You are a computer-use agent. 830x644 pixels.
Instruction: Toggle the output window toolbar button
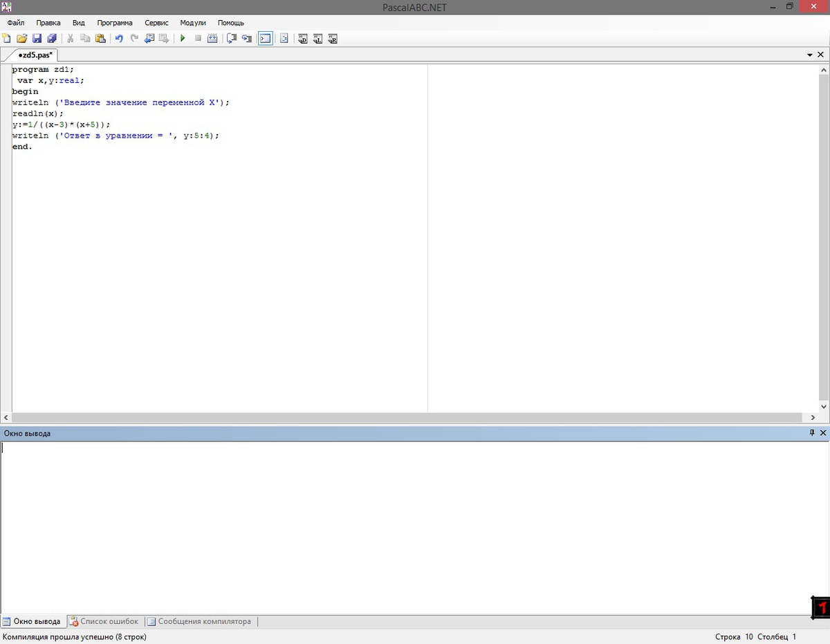265,39
